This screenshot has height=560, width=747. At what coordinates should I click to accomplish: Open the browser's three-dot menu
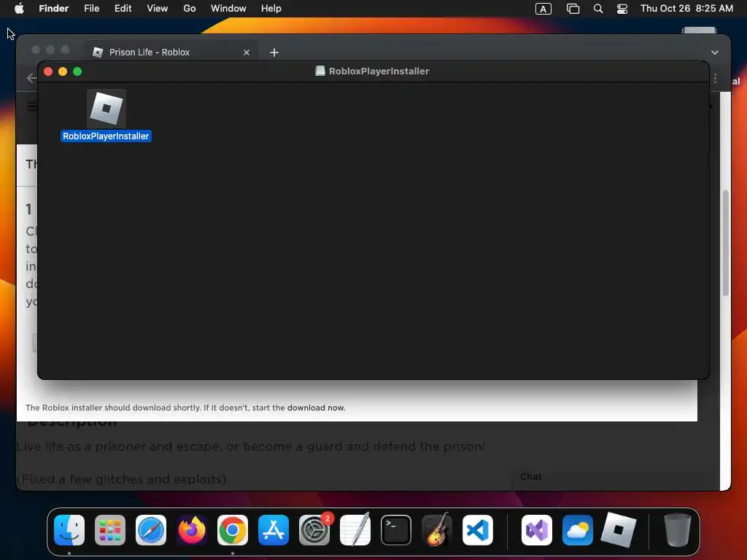coord(715,79)
